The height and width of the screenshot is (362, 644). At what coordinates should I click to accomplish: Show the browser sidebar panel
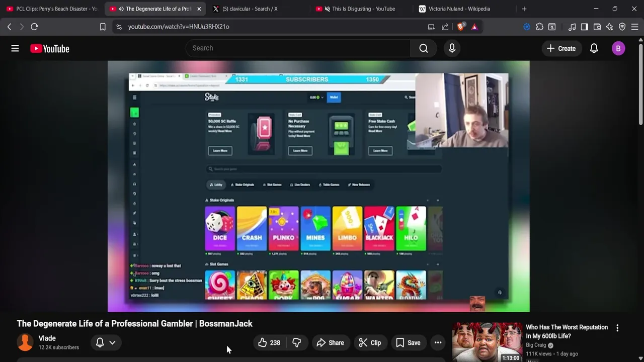coord(584,27)
